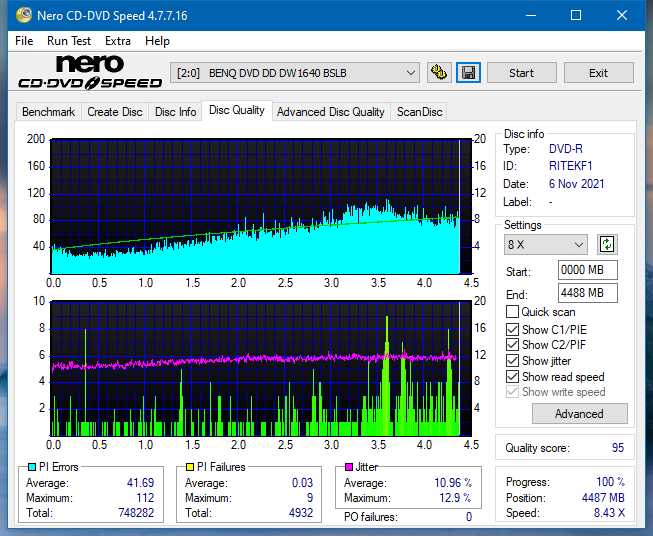Click the Position 4487 MB value

tap(603, 498)
